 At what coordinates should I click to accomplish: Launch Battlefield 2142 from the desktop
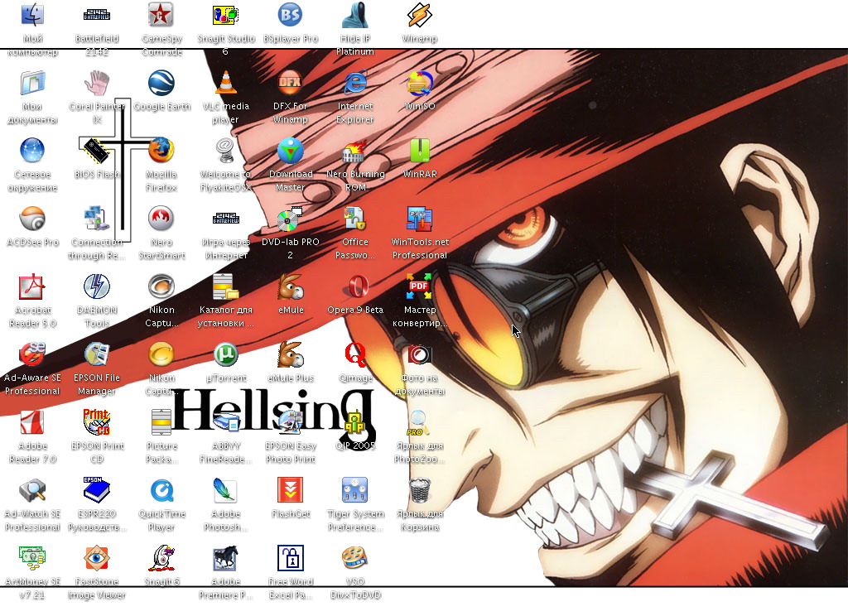tap(97, 16)
